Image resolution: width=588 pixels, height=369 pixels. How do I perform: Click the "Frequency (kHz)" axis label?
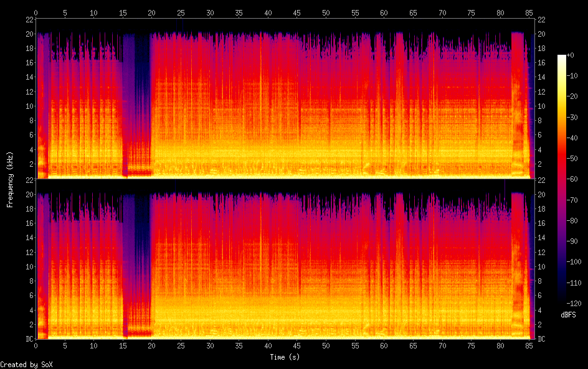(x=10, y=179)
